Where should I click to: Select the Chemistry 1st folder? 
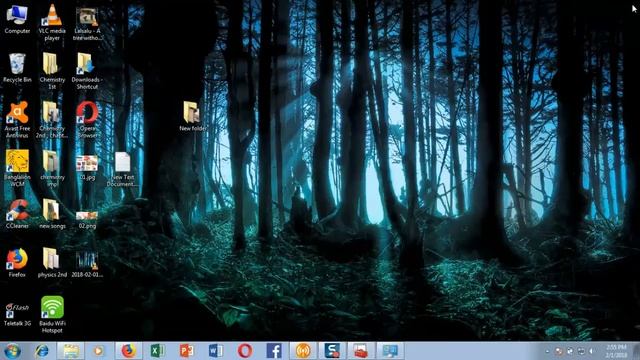[x=52, y=71]
